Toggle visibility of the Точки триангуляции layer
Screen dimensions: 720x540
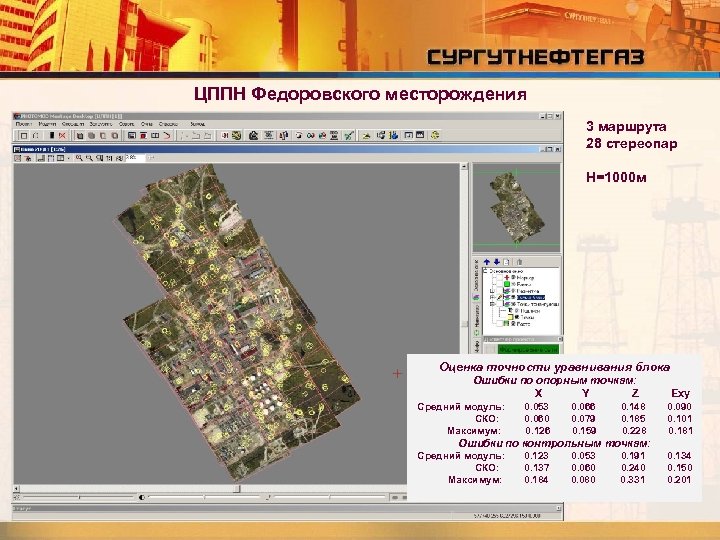(x=513, y=304)
